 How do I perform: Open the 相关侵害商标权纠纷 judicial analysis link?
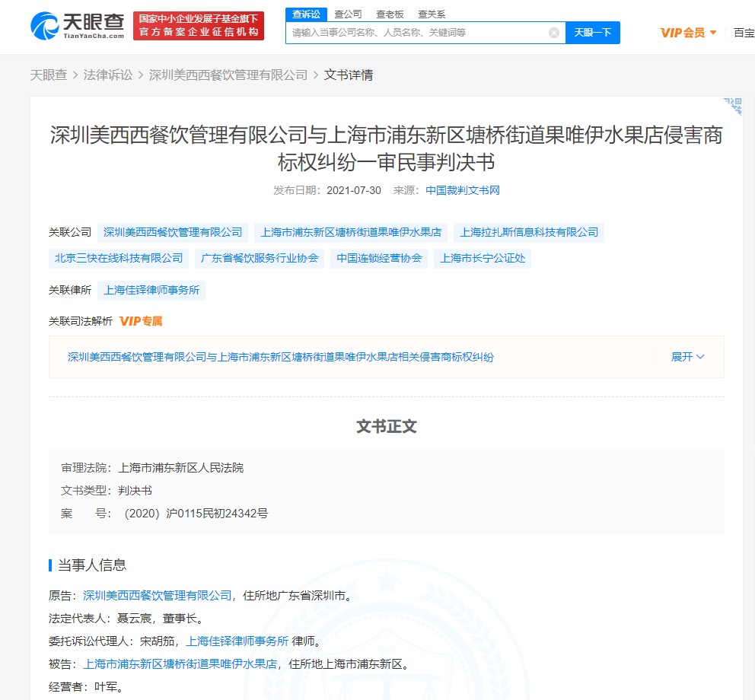coord(281,357)
